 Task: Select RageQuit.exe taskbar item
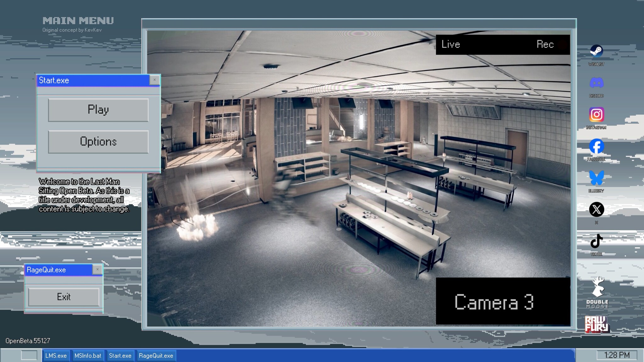tap(156, 356)
